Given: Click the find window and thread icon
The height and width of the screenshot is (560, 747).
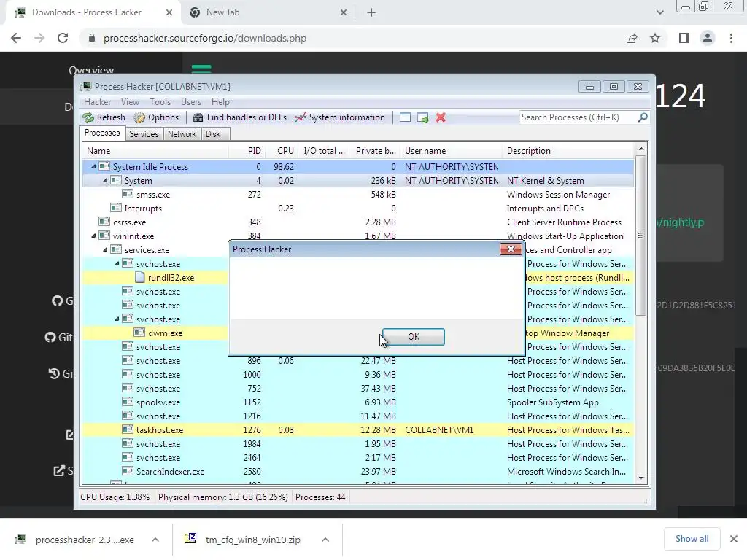Looking at the screenshot, I should (x=422, y=117).
